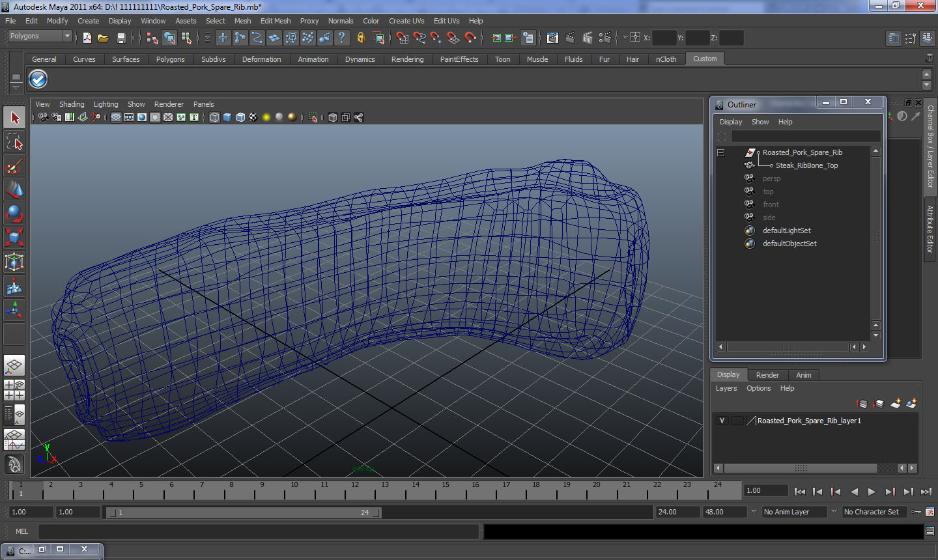Select the Soft Modification tool
The image size is (938, 560).
(14, 286)
